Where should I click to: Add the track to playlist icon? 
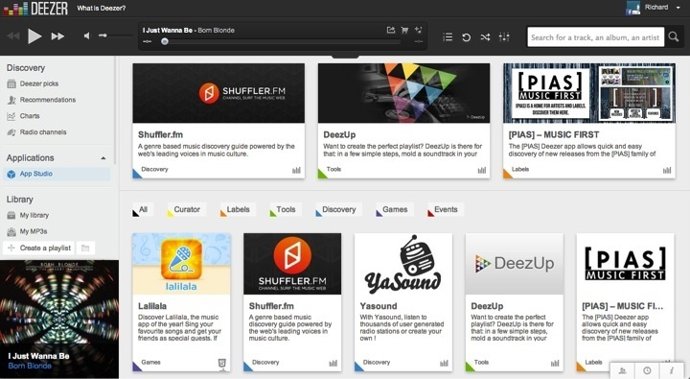[x=418, y=30]
